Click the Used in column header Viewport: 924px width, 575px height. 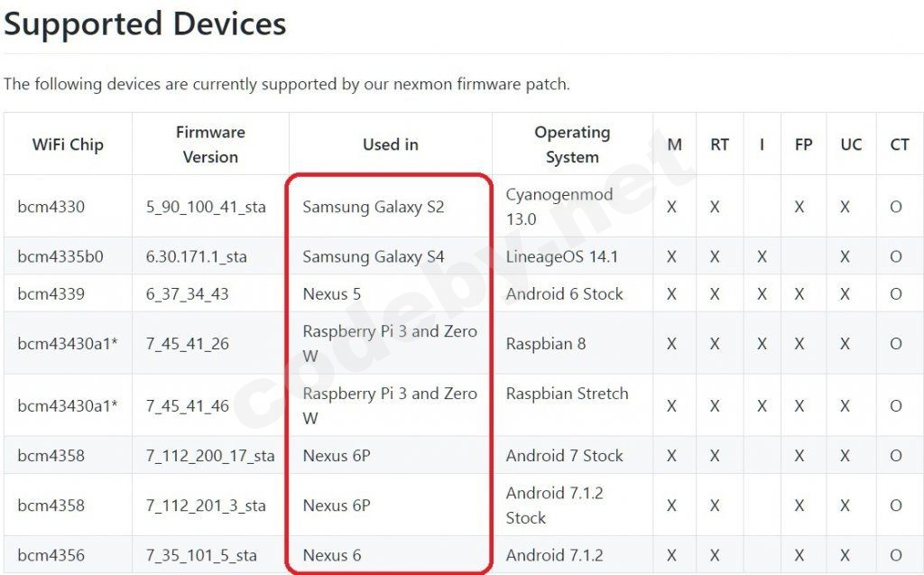click(x=390, y=144)
